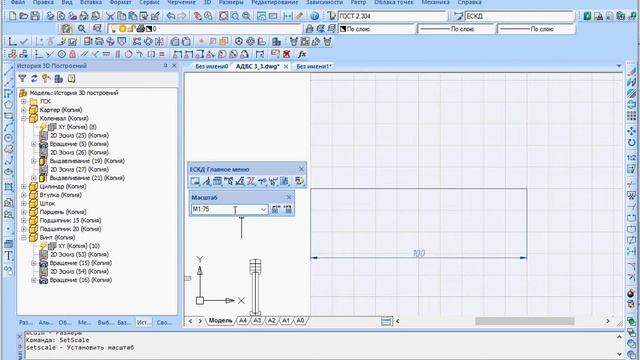Expand the Поршень (Копия) tree node
Image resolution: width=640 pixels, height=360 pixels.
click(24, 212)
